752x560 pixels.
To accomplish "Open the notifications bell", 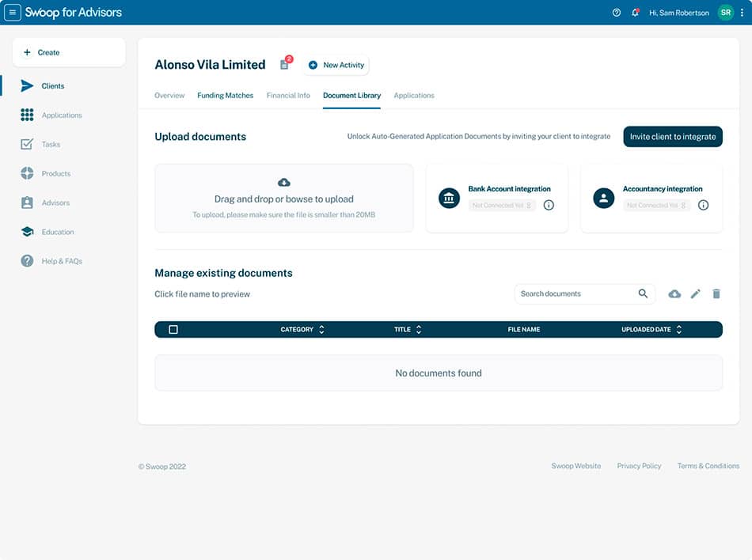I will coord(635,13).
